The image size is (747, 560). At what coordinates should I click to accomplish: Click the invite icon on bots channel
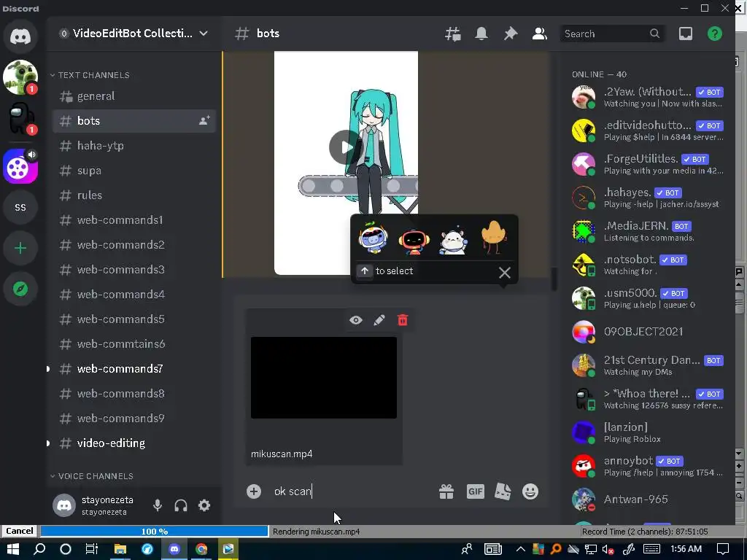(x=204, y=120)
